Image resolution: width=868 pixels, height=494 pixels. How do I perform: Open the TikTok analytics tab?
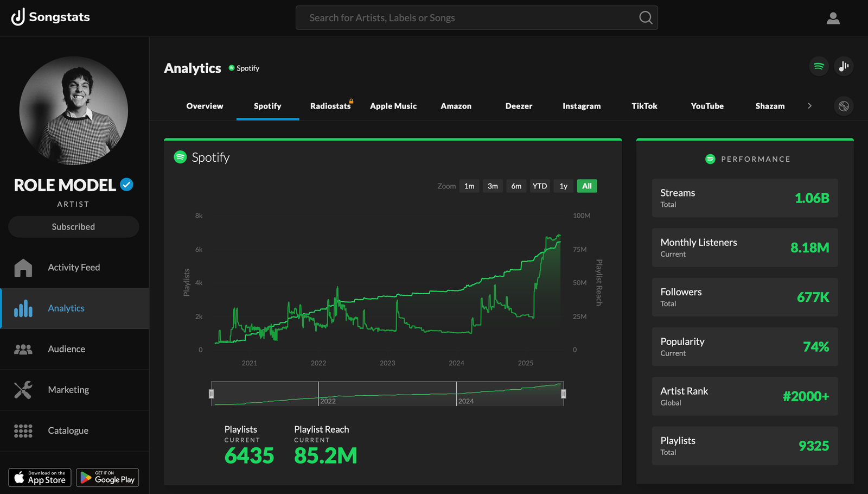pos(644,106)
